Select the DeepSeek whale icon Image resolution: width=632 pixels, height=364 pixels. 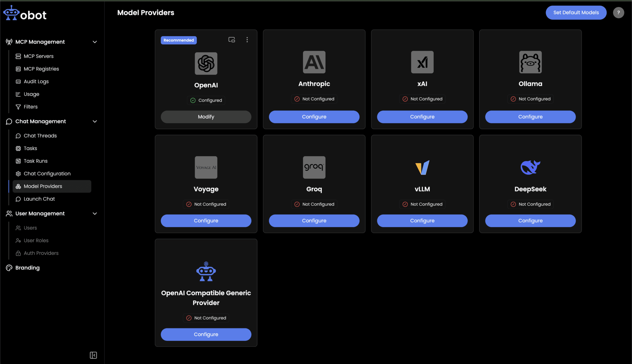pyautogui.click(x=530, y=168)
